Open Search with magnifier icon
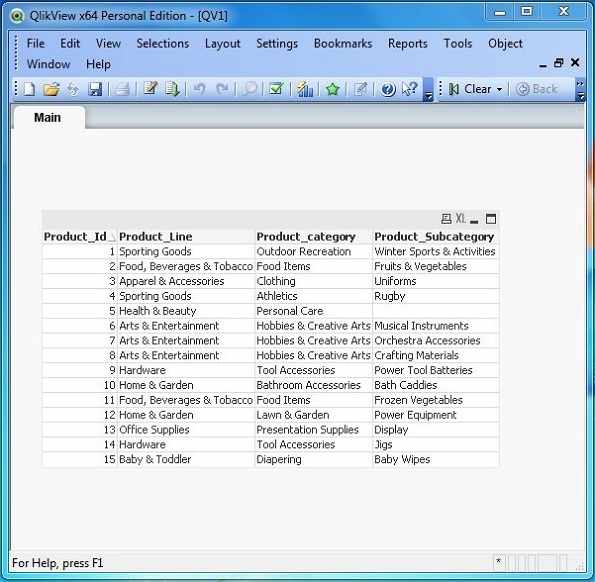Screen dimensions: 595x582 (250, 89)
